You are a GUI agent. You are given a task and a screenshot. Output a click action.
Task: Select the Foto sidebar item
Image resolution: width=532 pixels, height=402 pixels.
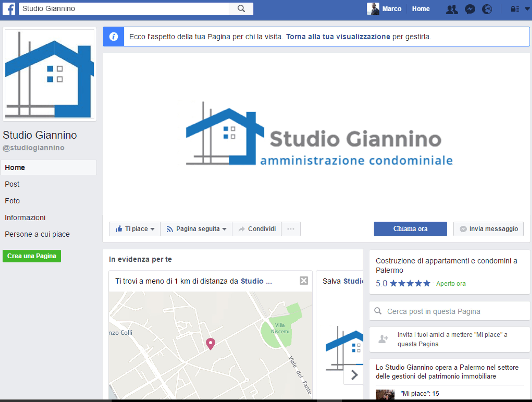click(12, 201)
